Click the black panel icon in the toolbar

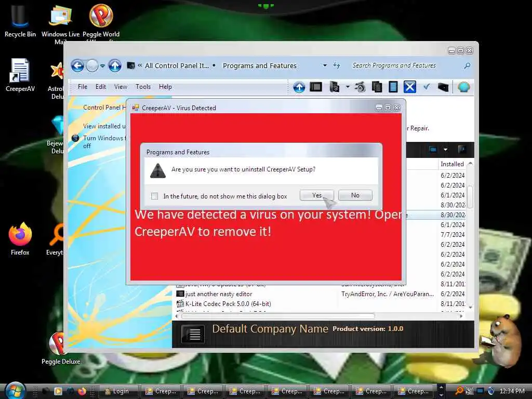316,87
